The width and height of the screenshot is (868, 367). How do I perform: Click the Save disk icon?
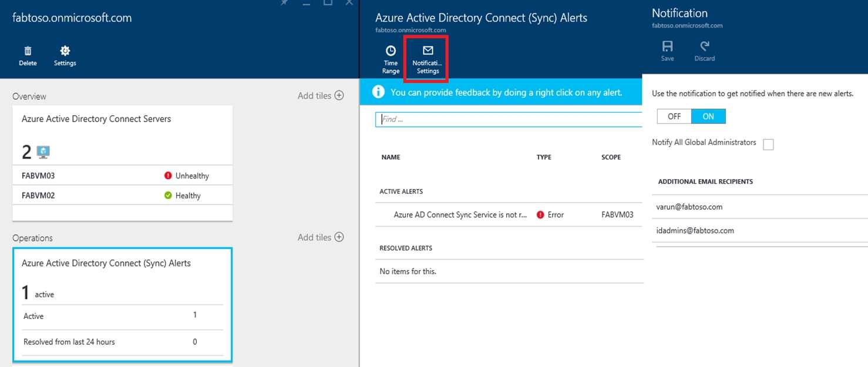[667, 46]
